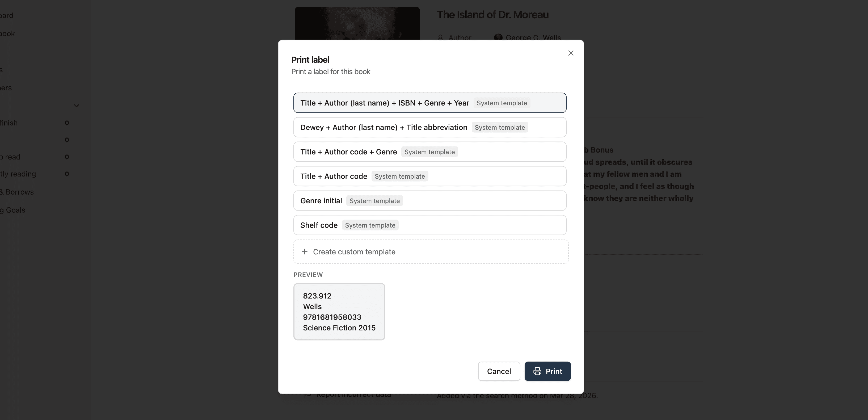Close the Print label dialog
This screenshot has width=868, height=420.
(x=570, y=53)
